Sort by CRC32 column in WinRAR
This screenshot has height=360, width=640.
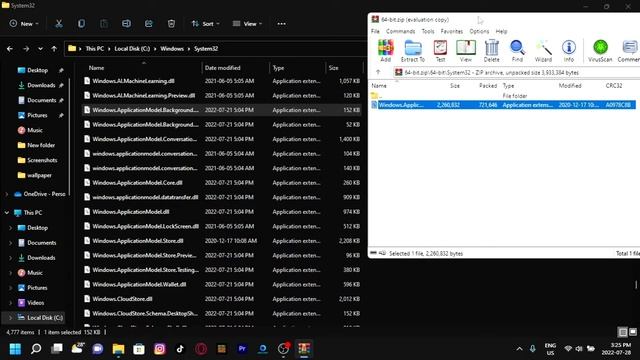(613, 86)
